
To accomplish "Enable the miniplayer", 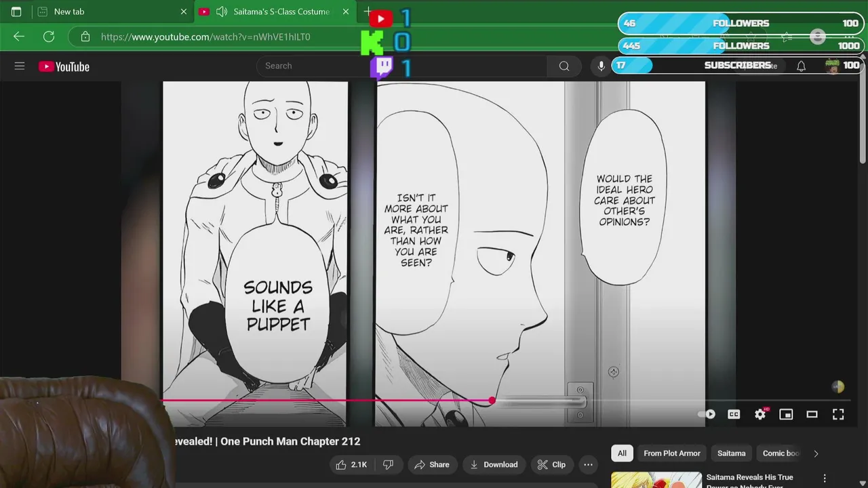I will (x=786, y=414).
